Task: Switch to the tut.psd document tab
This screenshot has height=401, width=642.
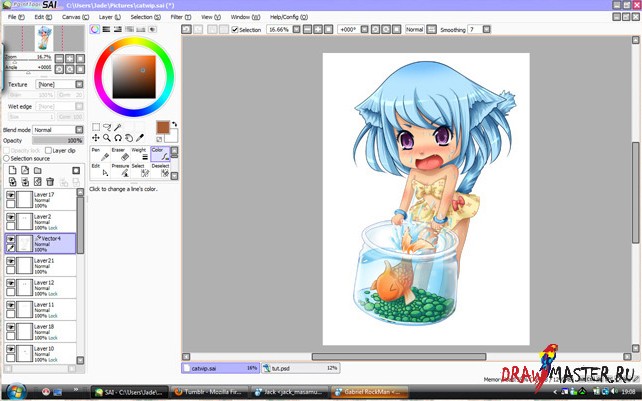Action: click(x=300, y=368)
